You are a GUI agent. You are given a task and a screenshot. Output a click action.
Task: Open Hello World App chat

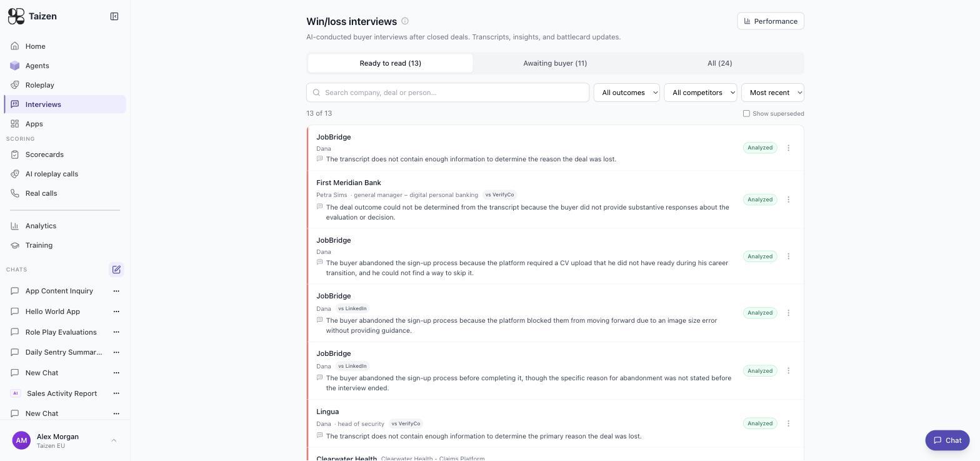52,312
